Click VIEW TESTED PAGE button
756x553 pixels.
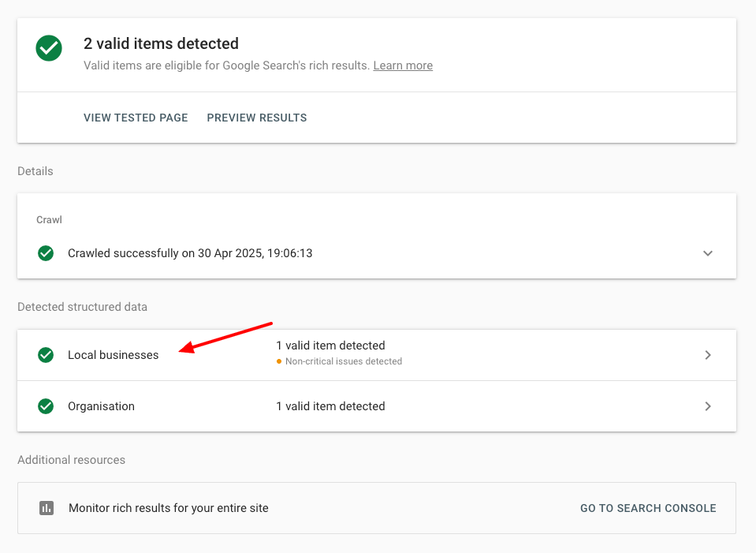(x=136, y=118)
